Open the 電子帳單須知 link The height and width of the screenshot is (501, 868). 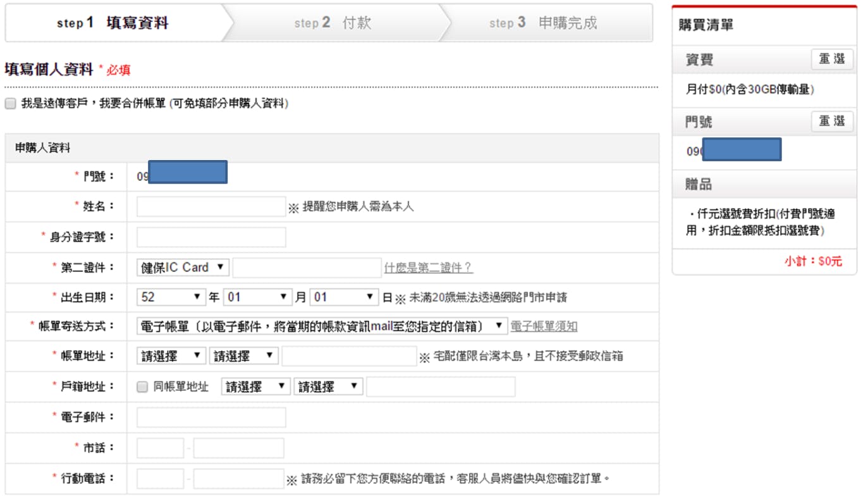[x=544, y=326]
